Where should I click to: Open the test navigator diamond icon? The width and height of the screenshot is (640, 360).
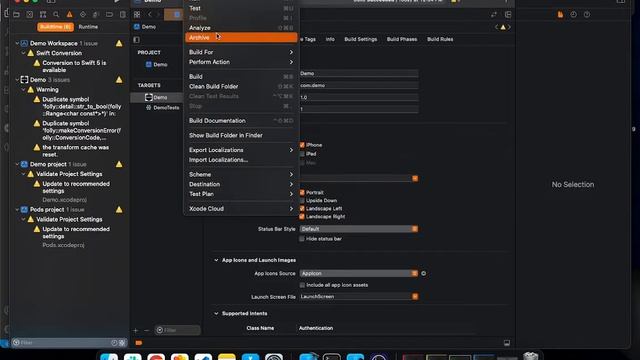pyautogui.click(x=83, y=15)
